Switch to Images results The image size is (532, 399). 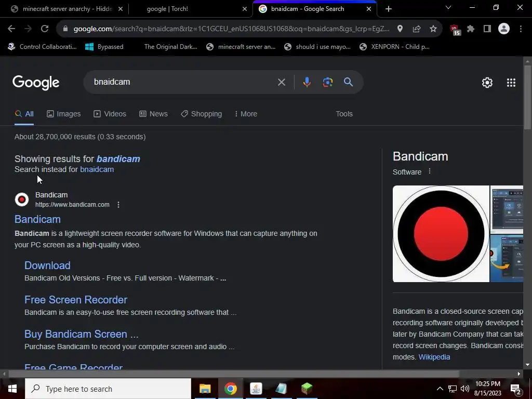click(x=64, y=114)
